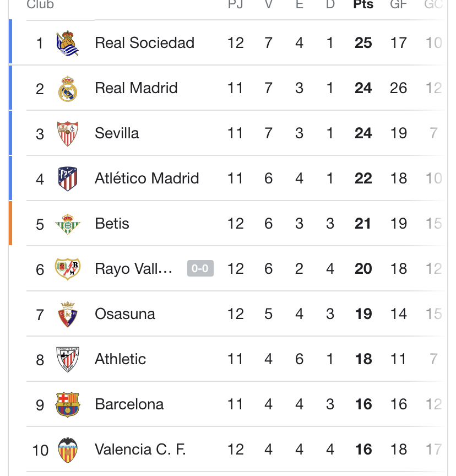Click the Pts column header
This screenshot has height=476, width=456.
363,5
